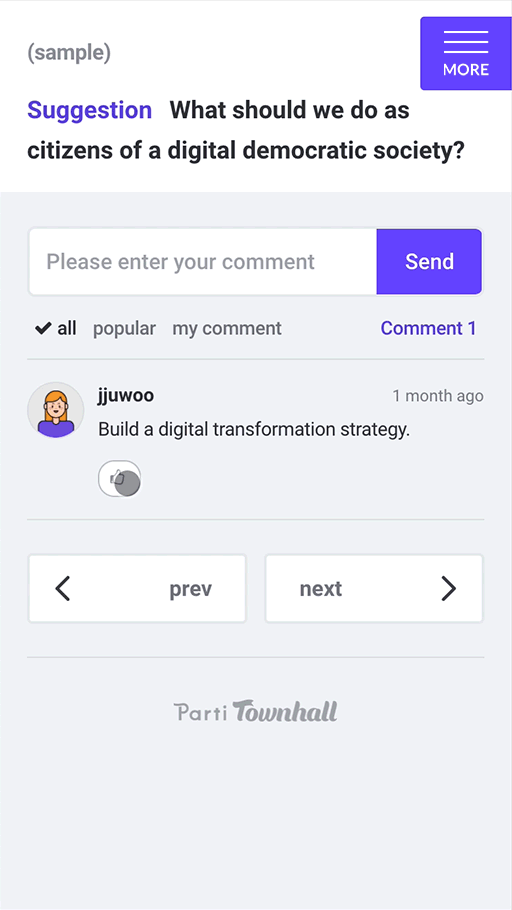Image resolution: width=512 pixels, height=910 pixels.
Task: Like jjuwoo's comment with thumbs-up
Action: coord(120,479)
